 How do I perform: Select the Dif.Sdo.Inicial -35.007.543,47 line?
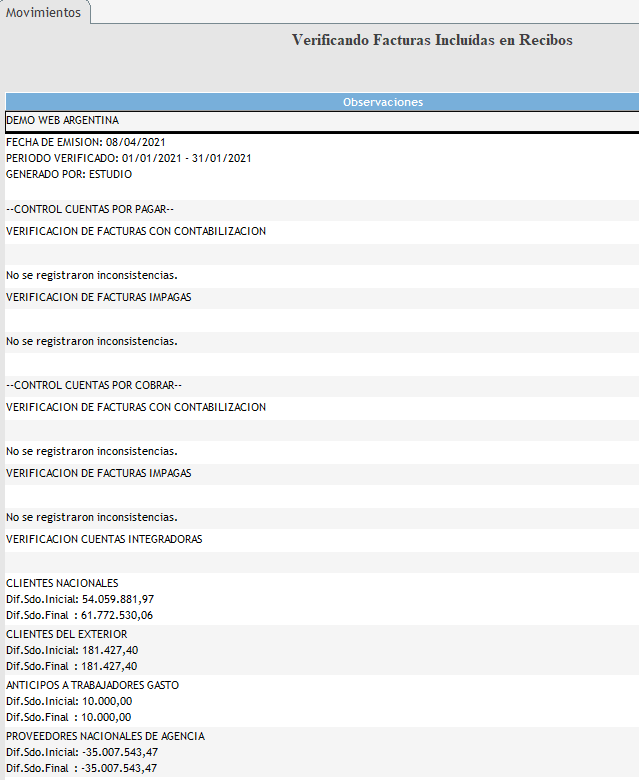click(81, 752)
